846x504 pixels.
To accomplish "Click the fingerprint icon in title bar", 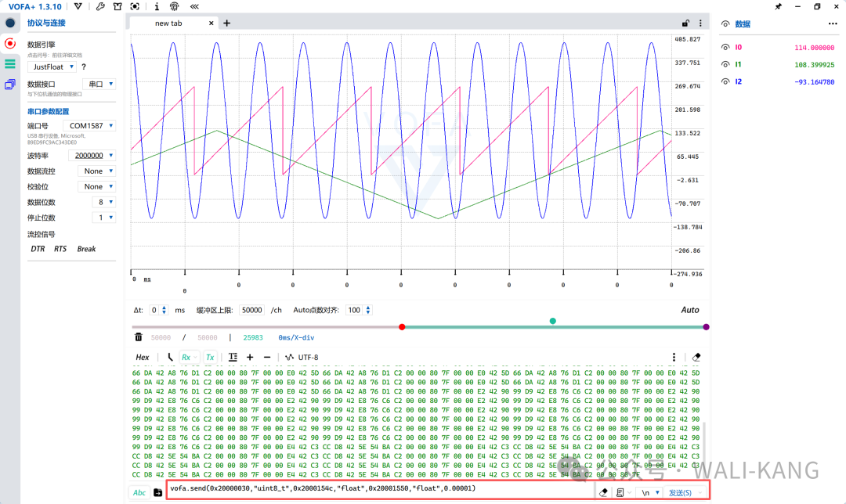I will point(174,6).
